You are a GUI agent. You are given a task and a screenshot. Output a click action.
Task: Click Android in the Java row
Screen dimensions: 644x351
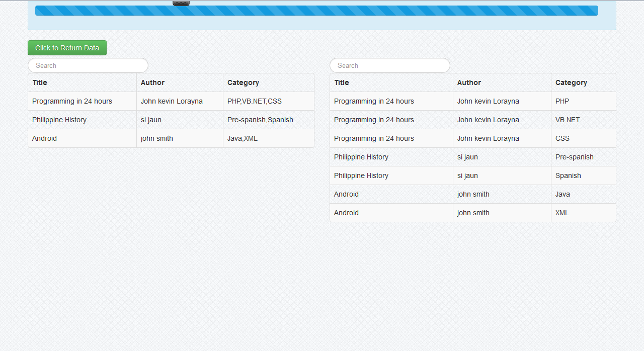point(346,194)
